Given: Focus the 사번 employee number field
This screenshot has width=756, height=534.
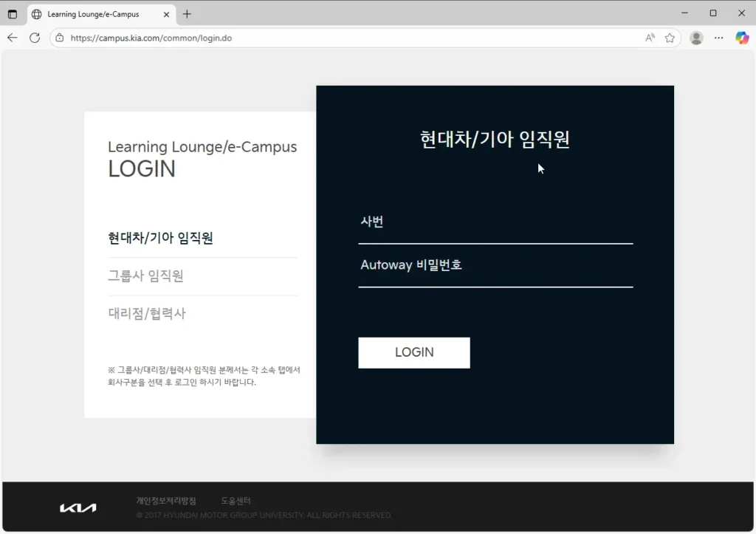Looking at the screenshot, I should 495,223.
